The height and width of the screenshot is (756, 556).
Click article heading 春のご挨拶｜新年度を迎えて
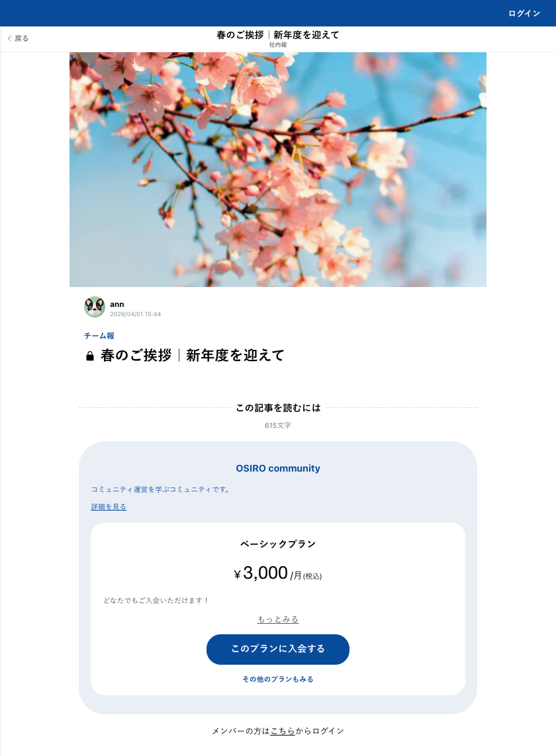pyautogui.click(x=192, y=356)
